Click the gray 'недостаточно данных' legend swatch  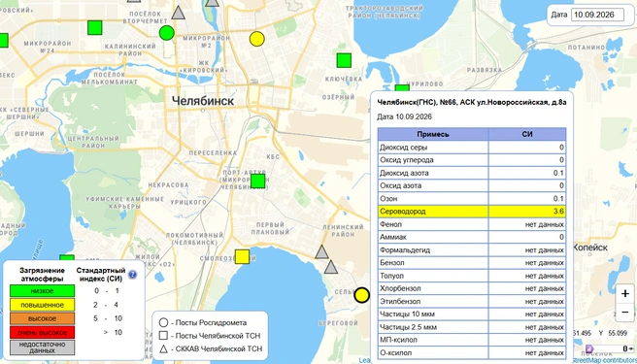(x=43, y=347)
